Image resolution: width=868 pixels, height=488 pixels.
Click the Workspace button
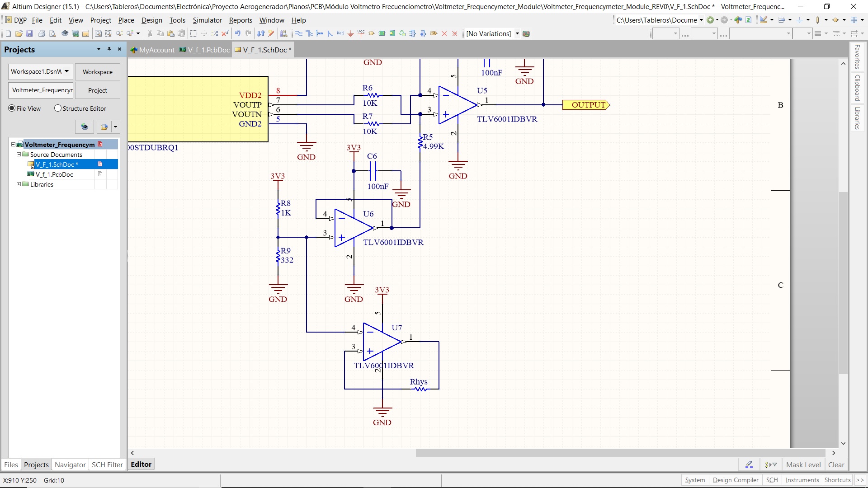[x=97, y=72]
